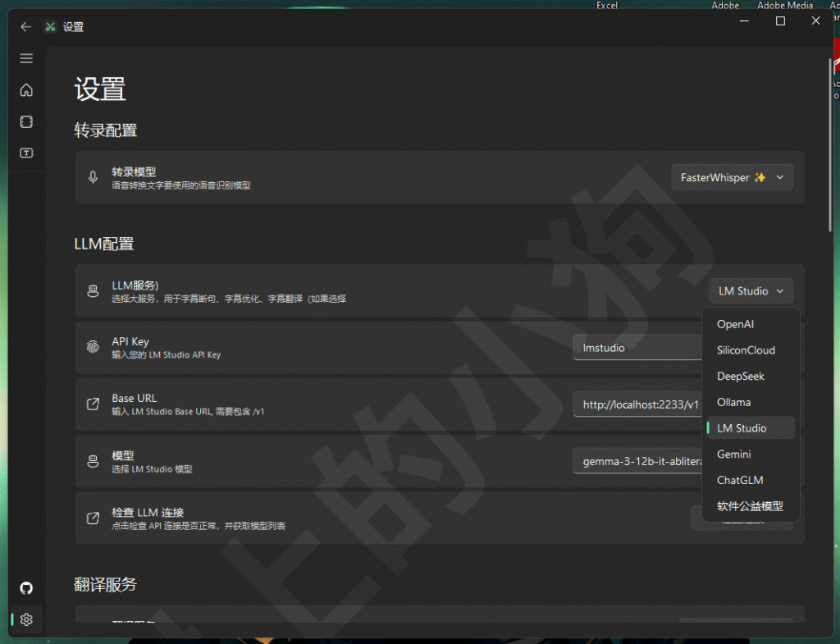The height and width of the screenshot is (644, 840).
Task: Go back using the back arrow
Action: 25,27
